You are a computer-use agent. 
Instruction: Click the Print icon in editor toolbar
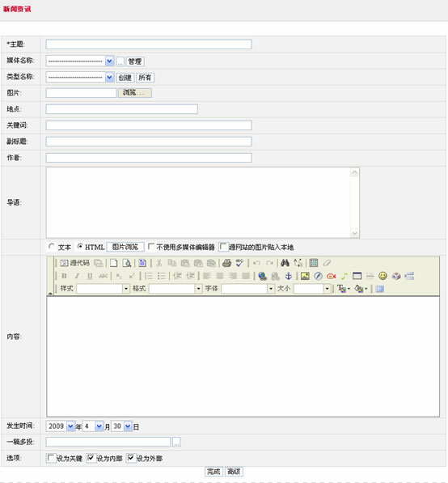point(227,263)
